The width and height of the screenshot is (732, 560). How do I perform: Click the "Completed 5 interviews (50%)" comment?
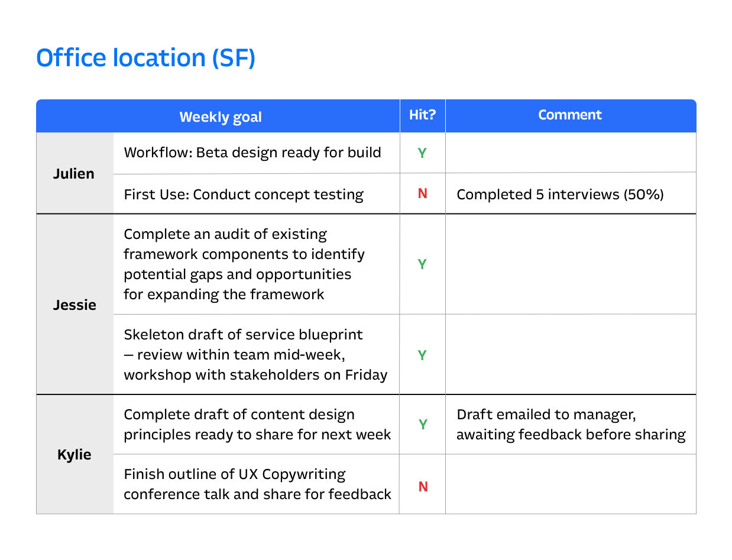tap(560, 194)
